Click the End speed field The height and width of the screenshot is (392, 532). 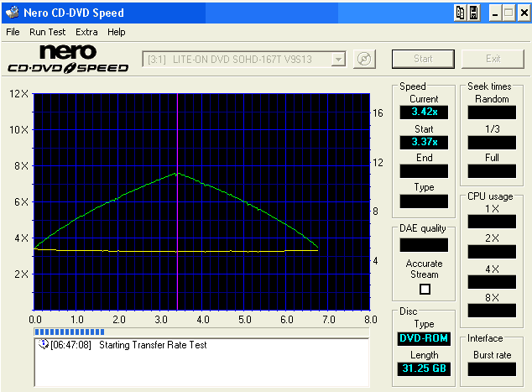coord(424,171)
